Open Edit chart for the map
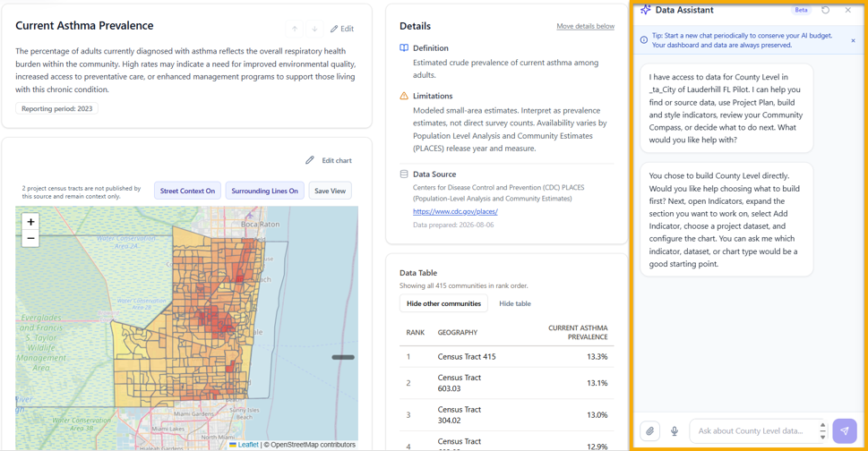The height and width of the screenshot is (451, 868). click(329, 160)
